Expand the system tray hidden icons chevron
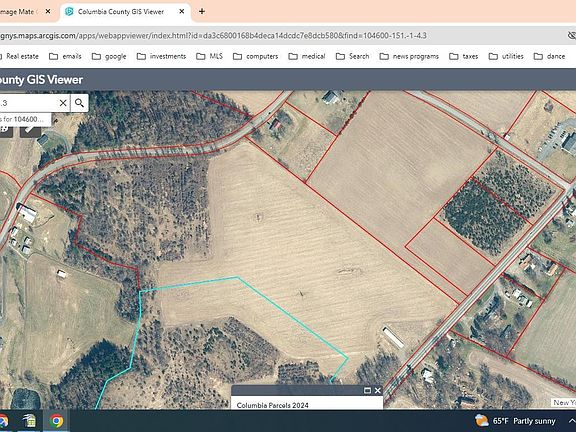This screenshot has width=576, height=432. pos(571,421)
